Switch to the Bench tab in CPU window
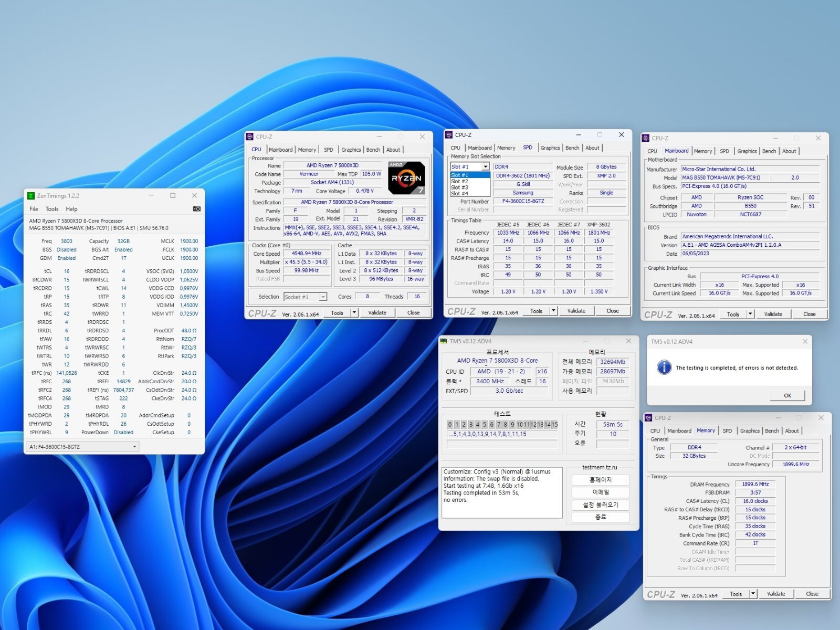Screen dimensions: 840x630 tap(373, 150)
